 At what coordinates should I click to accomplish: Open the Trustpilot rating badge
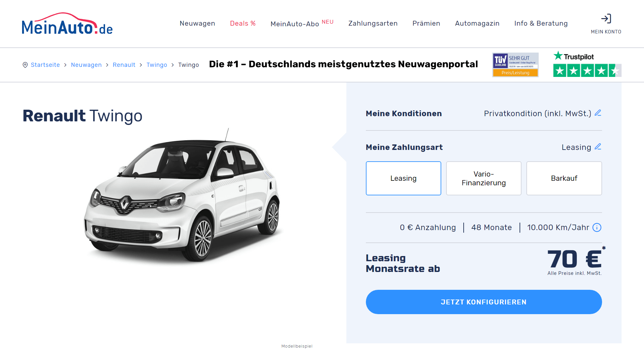coord(587,64)
